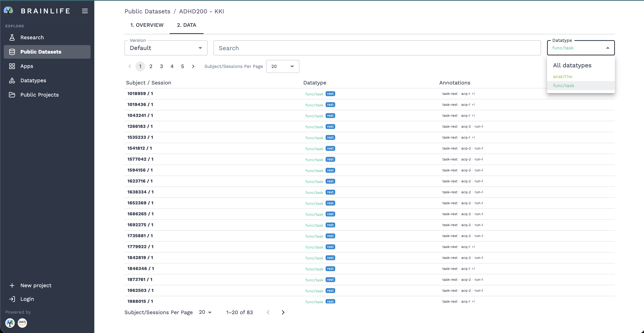Click the AWS logo badge

click(22, 323)
